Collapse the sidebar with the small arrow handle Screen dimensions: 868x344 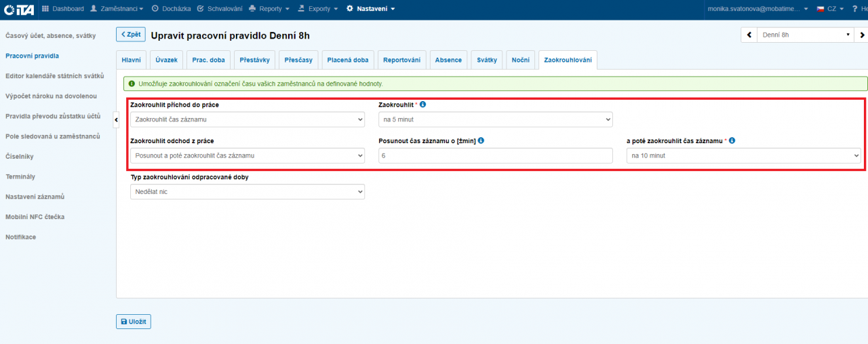[x=115, y=119]
